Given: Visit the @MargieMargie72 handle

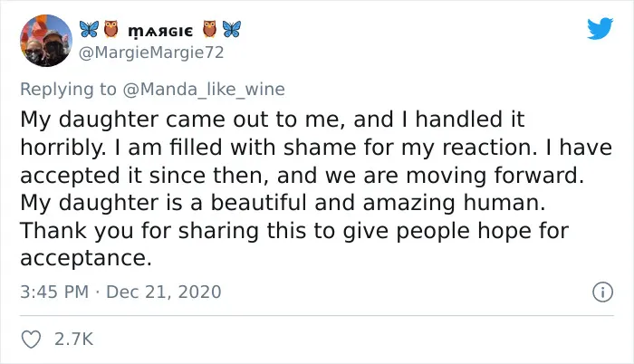Looking at the screenshot, I should click(151, 53).
